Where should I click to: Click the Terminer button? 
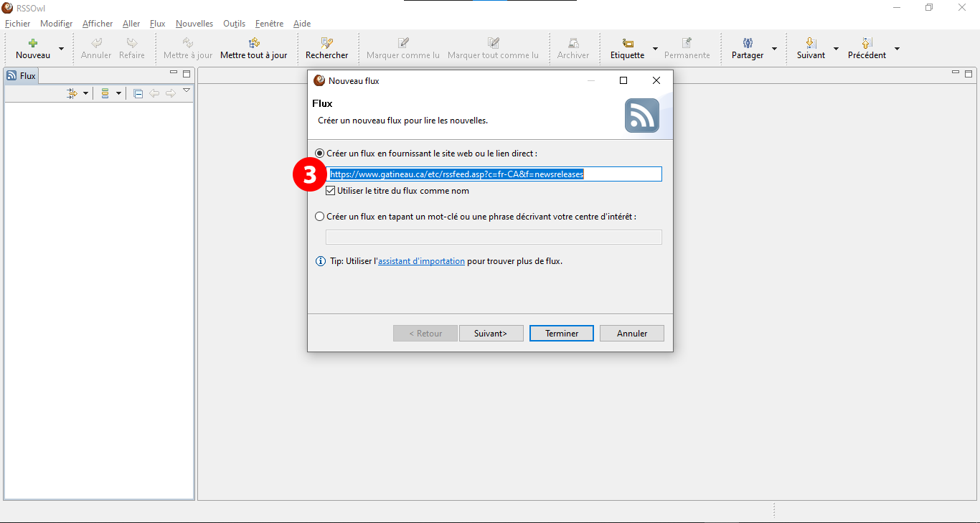pyautogui.click(x=561, y=334)
